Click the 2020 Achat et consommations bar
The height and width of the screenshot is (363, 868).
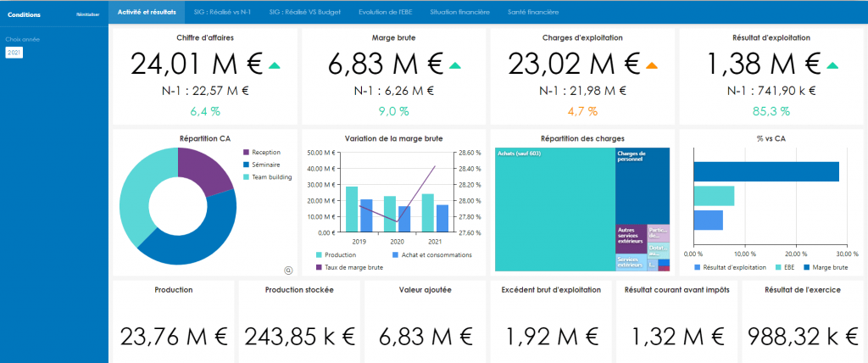click(x=404, y=219)
